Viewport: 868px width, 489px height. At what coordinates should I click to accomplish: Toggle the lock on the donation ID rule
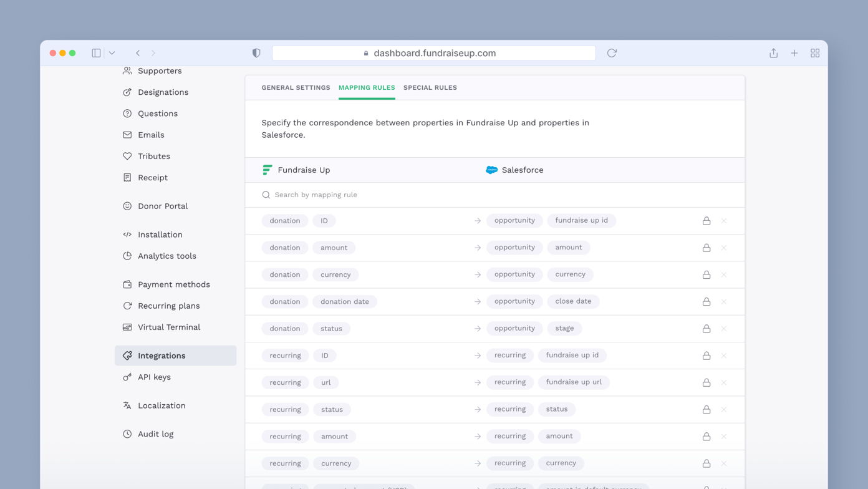[706, 221]
